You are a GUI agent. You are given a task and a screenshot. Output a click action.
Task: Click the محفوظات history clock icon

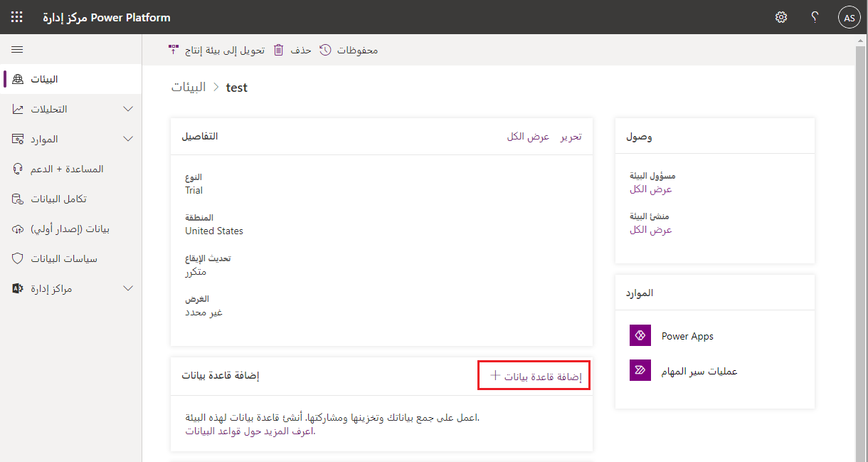click(325, 50)
